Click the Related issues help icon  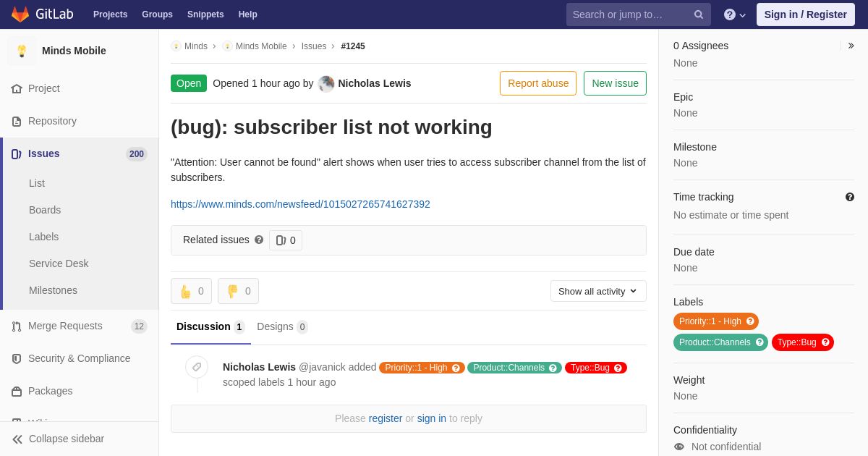pos(259,240)
